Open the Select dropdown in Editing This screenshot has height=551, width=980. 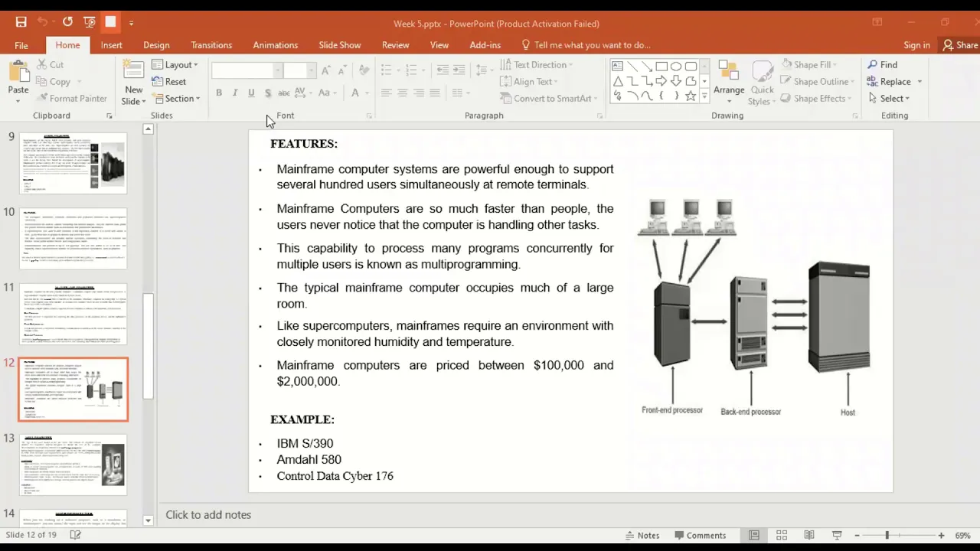tap(889, 99)
